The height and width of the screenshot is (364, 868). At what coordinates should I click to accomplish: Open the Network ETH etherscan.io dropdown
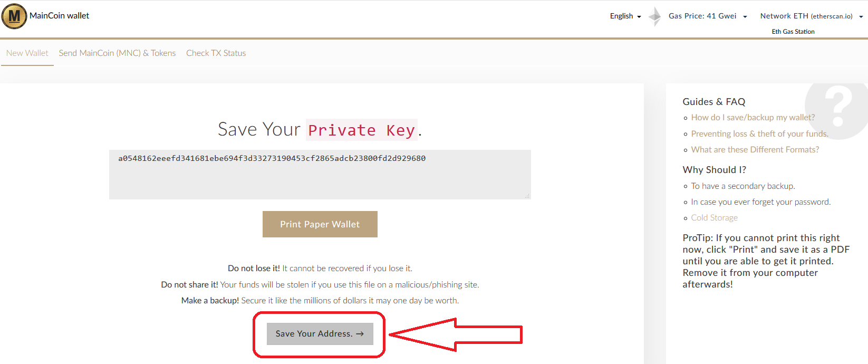pyautogui.click(x=811, y=16)
